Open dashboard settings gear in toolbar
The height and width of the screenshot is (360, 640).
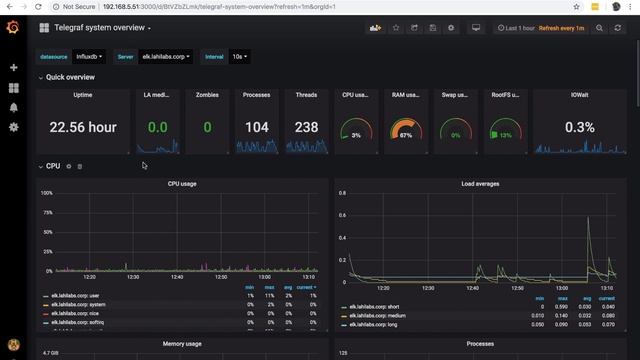click(x=451, y=28)
